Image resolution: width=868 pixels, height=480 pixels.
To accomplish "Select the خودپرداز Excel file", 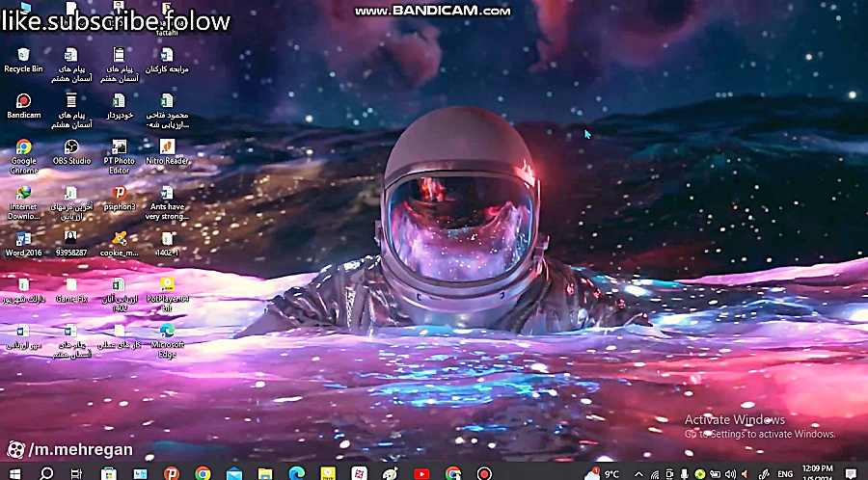I will point(119,106).
